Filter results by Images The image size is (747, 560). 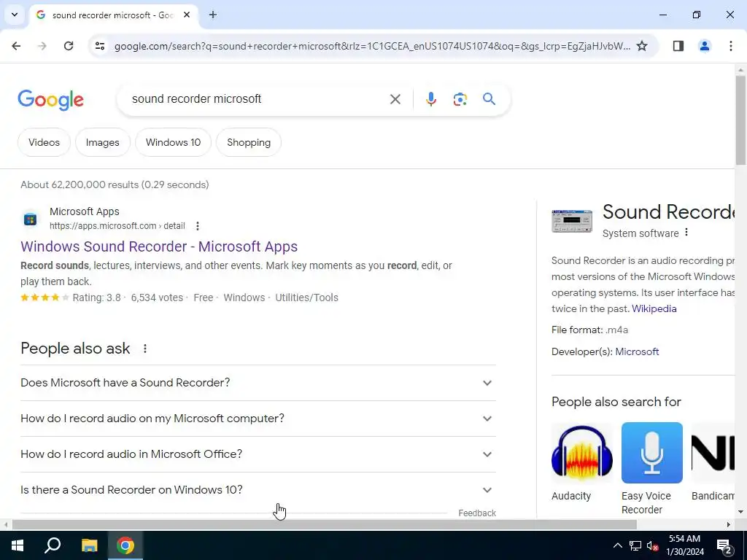(x=102, y=142)
